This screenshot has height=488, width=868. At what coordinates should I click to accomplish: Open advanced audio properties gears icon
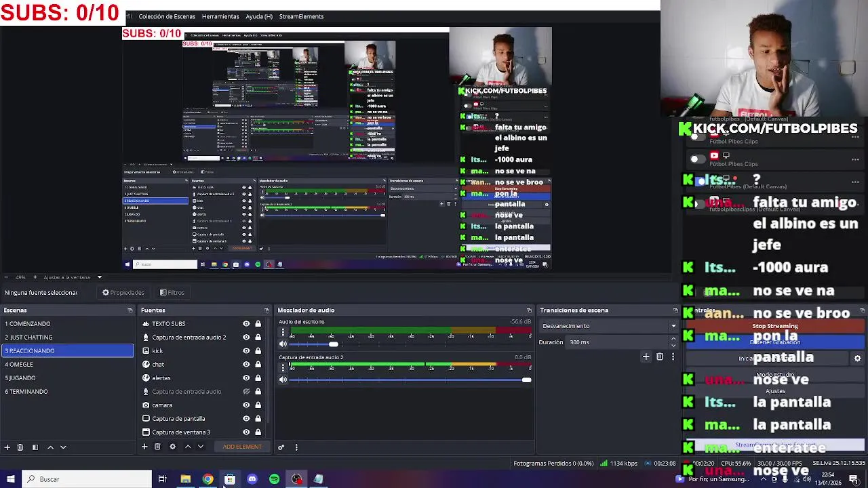click(x=281, y=447)
